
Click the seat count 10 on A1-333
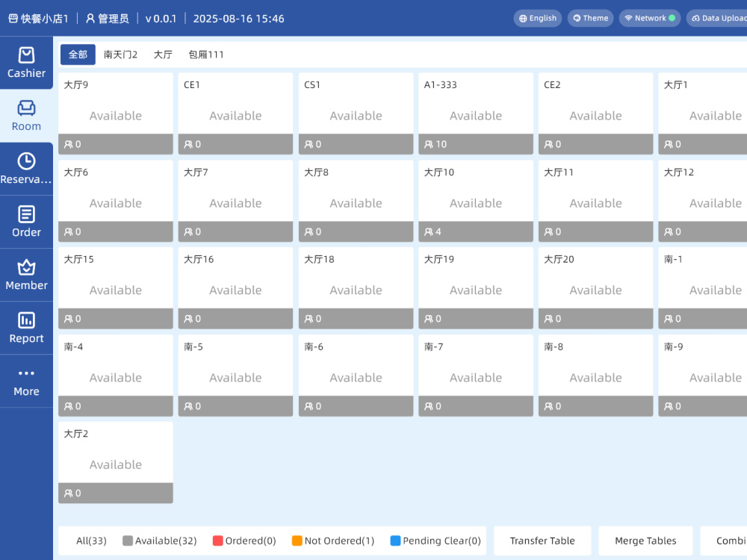436,144
